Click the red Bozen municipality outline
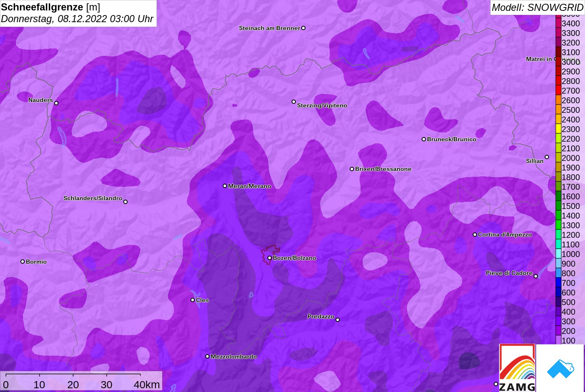This screenshot has height=392, width=585. [270, 254]
